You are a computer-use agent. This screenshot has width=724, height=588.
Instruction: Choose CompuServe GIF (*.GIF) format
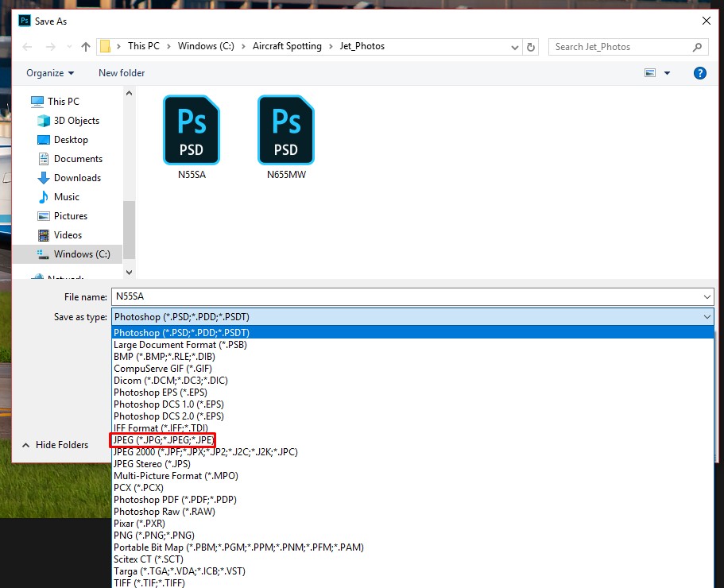point(412,369)
